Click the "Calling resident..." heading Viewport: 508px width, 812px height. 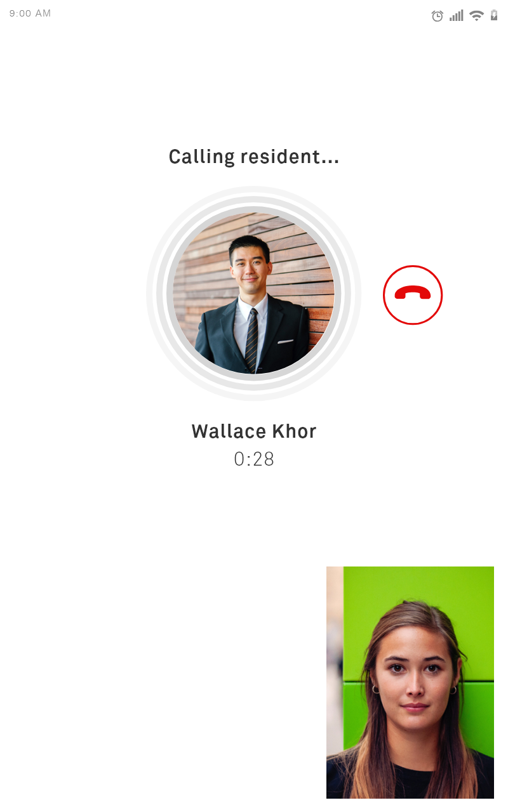[254, 157]
